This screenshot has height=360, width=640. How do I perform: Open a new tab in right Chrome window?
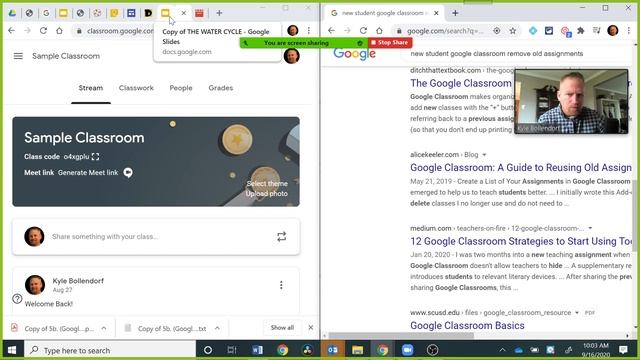coord(455,13)
